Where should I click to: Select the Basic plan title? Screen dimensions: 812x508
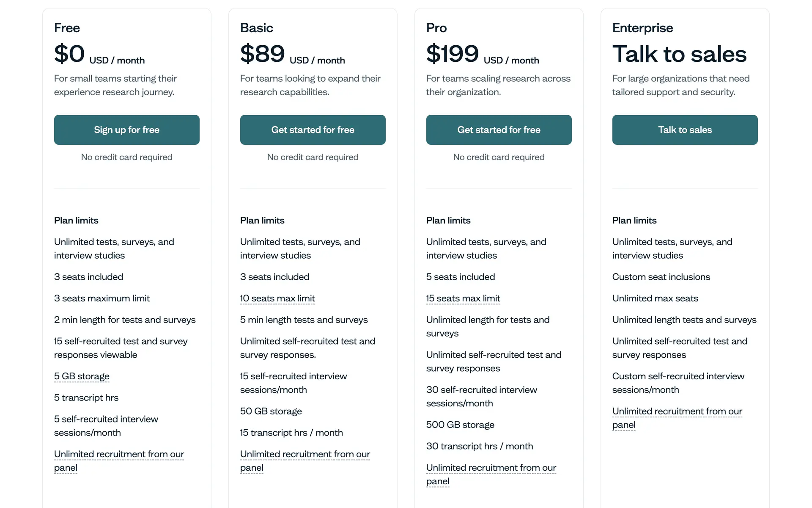(x=256, y=28)
